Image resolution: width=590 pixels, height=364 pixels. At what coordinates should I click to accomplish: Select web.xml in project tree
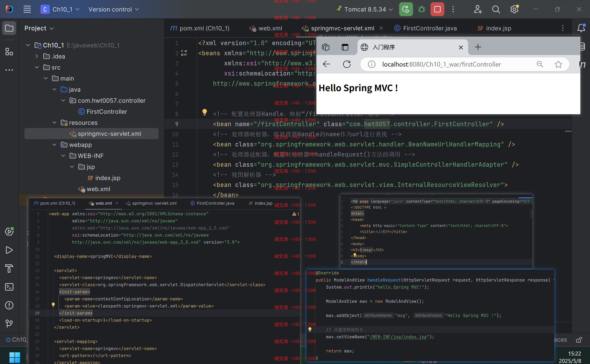94,189
